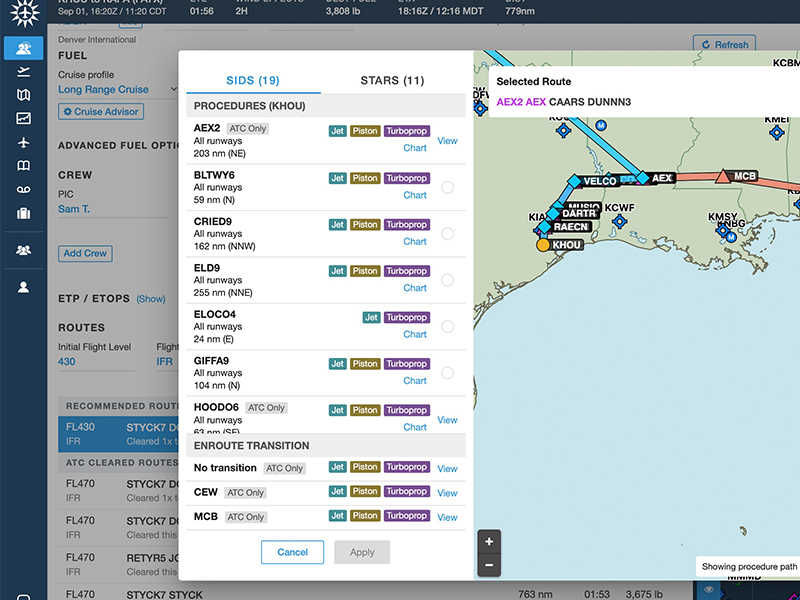Select the CRIED9 procedure radio button
Image resolution: width=800 pixels, height=600 pixels.
[447, 234]
